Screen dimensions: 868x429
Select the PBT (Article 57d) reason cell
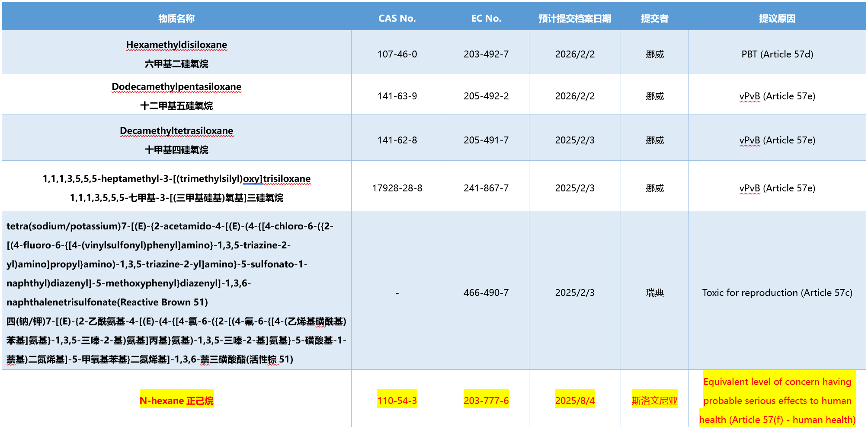coord(776,54)
